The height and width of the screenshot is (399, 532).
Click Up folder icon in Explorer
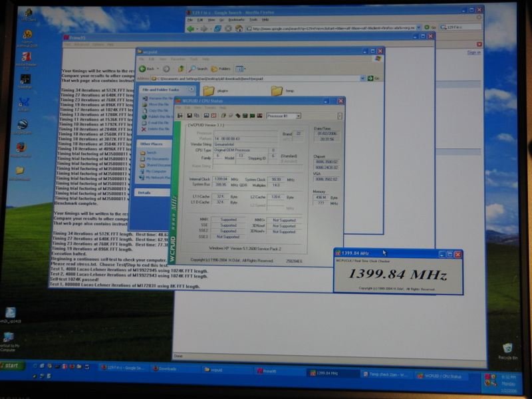pos(181,69)
